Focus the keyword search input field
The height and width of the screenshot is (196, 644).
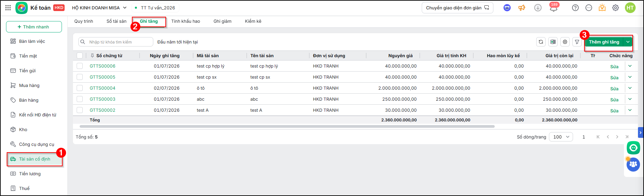tap(116, 42)
